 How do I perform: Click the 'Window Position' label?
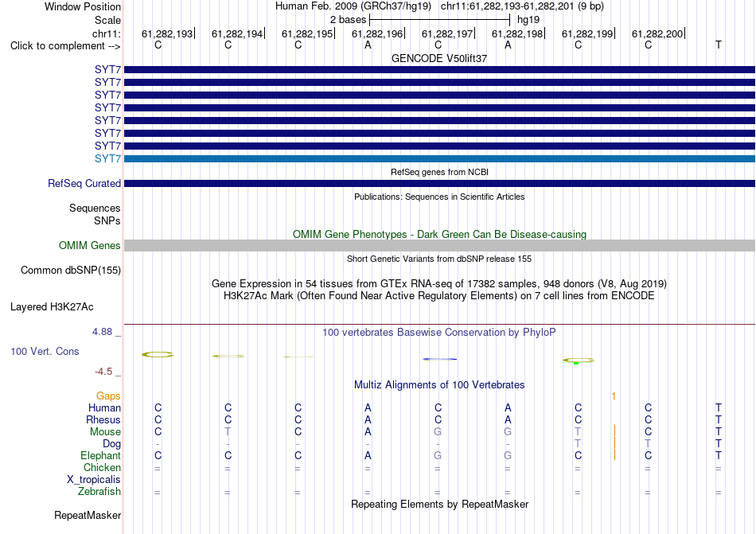[83, 6]
